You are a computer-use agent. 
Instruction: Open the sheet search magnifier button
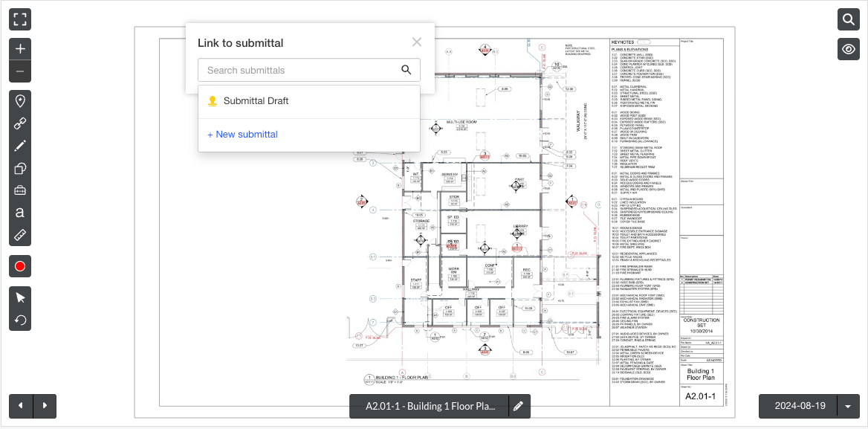[848, 19]
